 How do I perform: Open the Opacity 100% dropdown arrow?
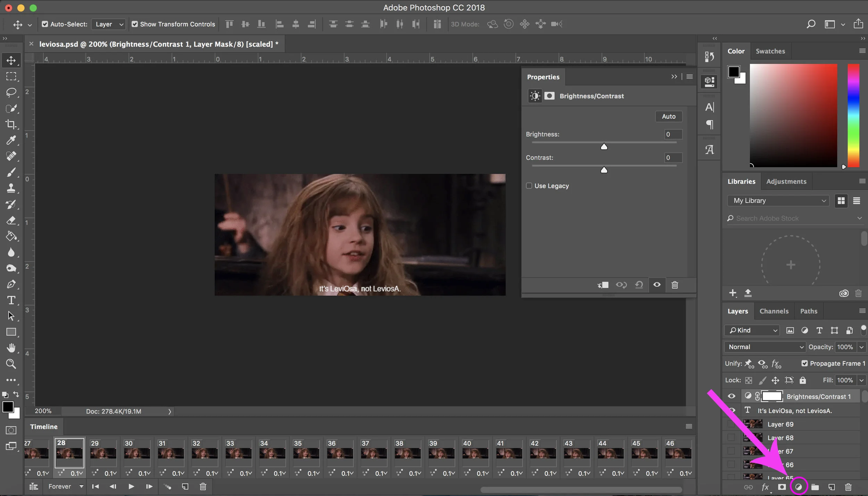861,347
